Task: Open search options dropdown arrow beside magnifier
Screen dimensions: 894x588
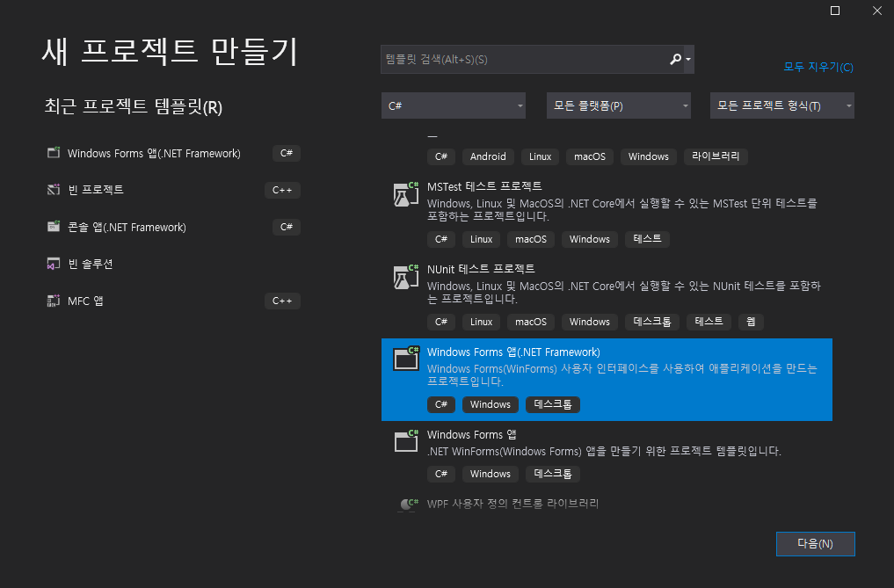Action: point(688,59)
